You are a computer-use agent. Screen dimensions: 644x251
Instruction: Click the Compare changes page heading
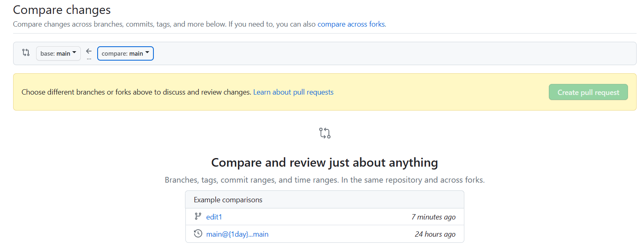coord(62,10)
